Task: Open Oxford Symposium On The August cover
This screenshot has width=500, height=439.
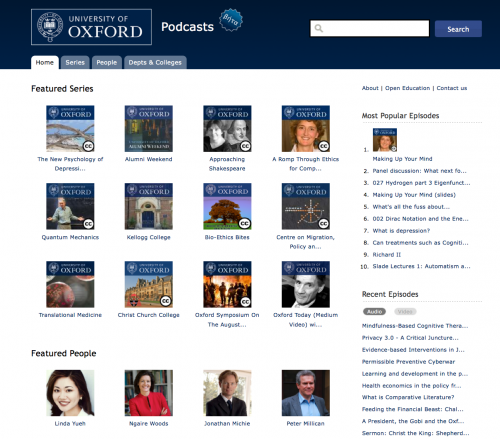Action: pos(227,284)
